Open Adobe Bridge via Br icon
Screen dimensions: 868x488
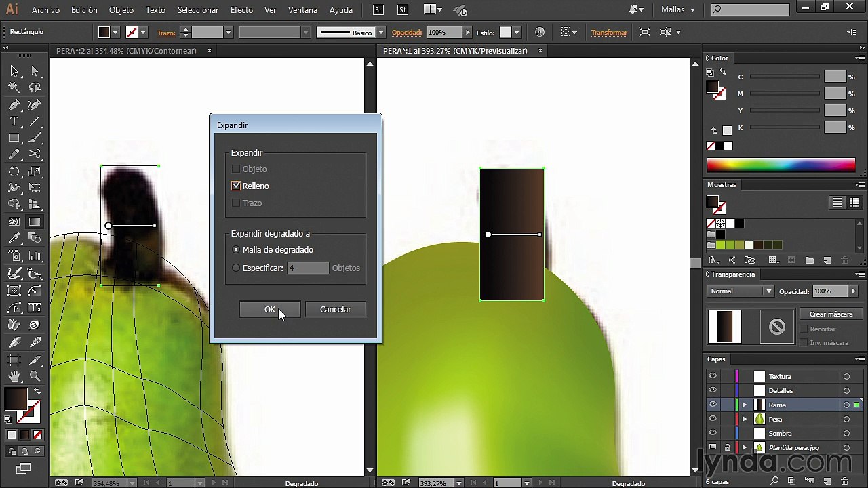[378, 10]
